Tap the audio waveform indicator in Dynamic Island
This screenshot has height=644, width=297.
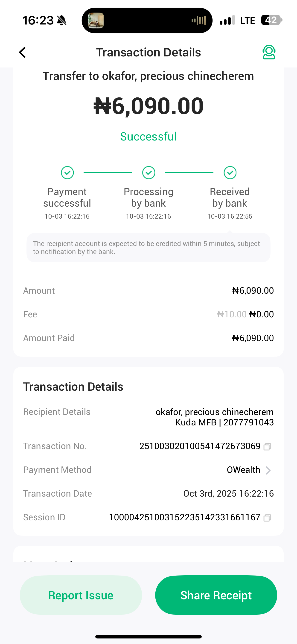(199, 20)
